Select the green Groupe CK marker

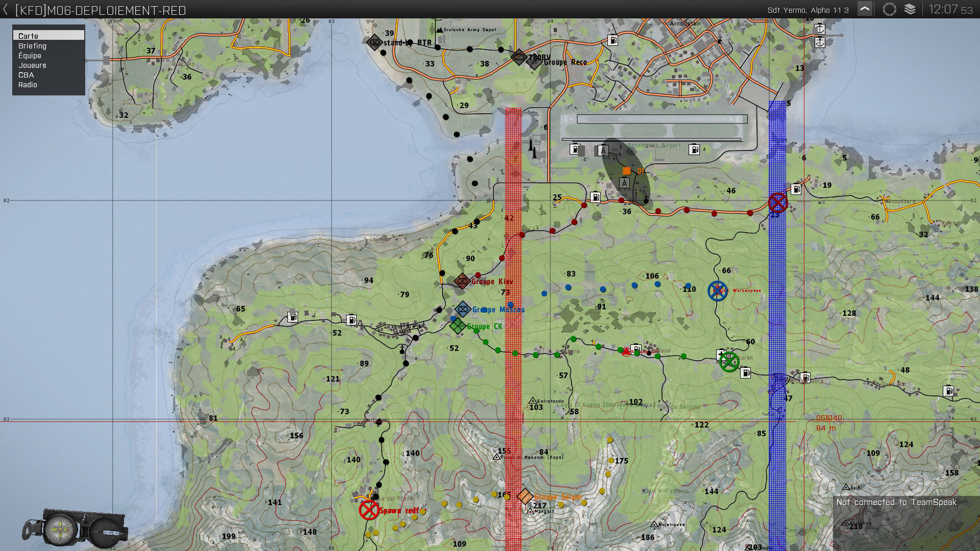tap(457, 326)
